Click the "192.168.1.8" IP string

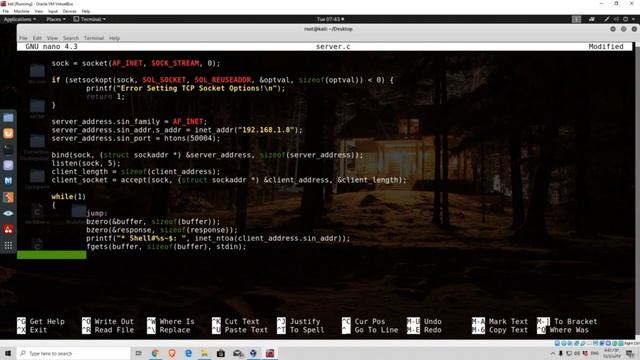pos(266,130)
